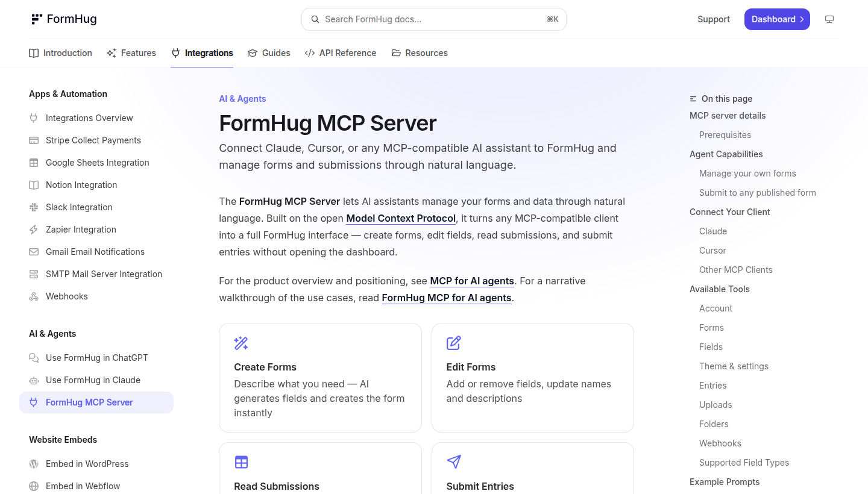
Task: Click the Slack Integration icon
Action: [34, 207]
